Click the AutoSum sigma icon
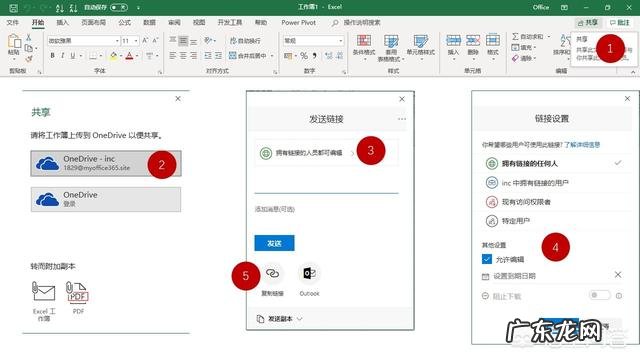 click(x=516, y=37)
